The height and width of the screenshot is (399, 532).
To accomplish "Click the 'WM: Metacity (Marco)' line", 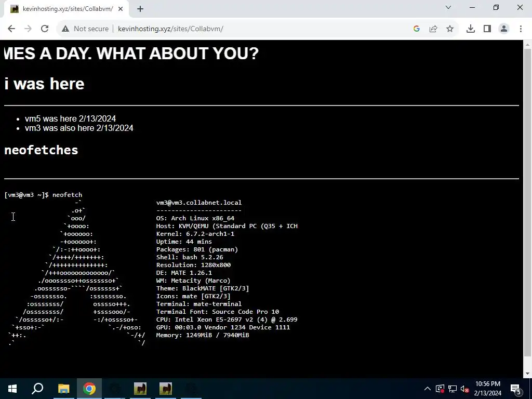I will click(193, 281).
